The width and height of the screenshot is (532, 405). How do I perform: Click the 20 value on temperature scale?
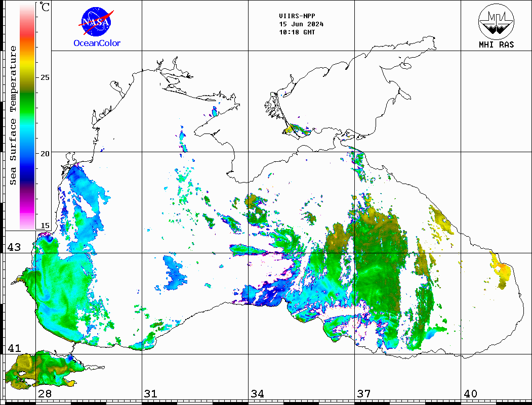tap(45, 154)
